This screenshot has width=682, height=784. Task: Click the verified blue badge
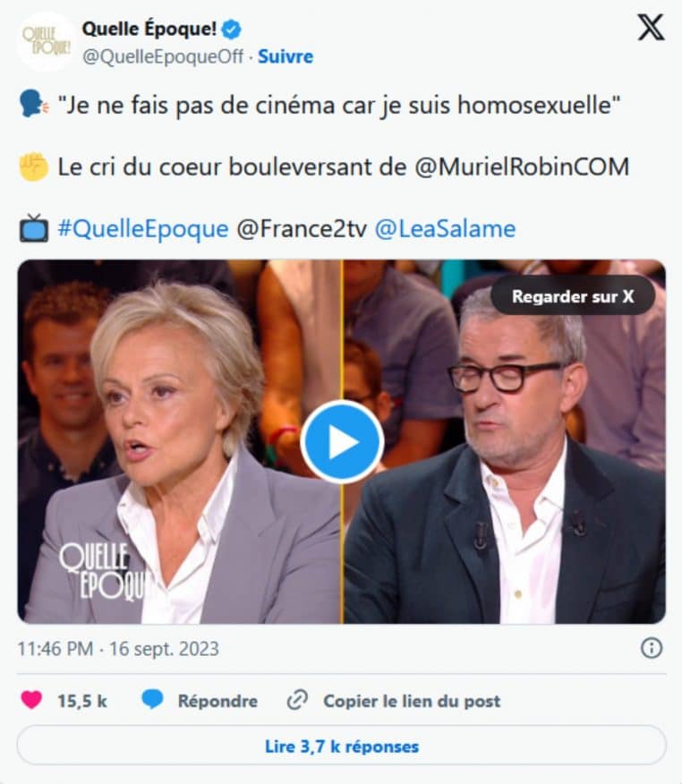pos(231,30)
